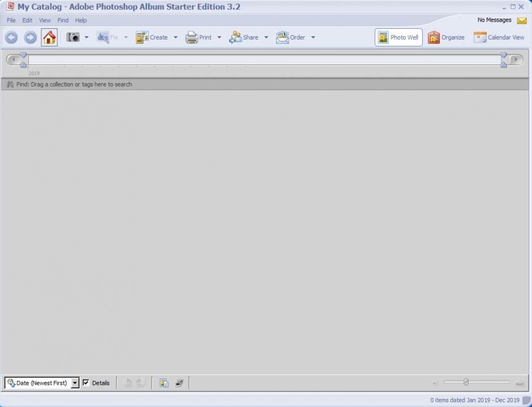The height and width of the screenshot is (407, 532).
Task: Click the Print printer icon
Action: click(192, 37)
